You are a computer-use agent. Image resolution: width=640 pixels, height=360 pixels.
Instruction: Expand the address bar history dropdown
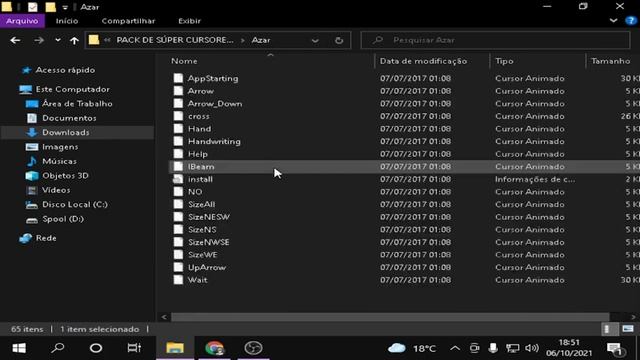315,40
